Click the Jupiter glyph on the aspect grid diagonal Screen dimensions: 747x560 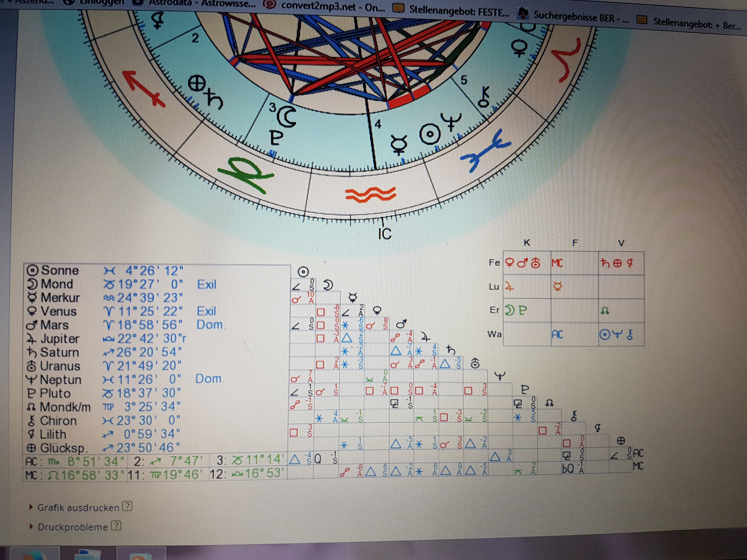click(x=426, y=337)
